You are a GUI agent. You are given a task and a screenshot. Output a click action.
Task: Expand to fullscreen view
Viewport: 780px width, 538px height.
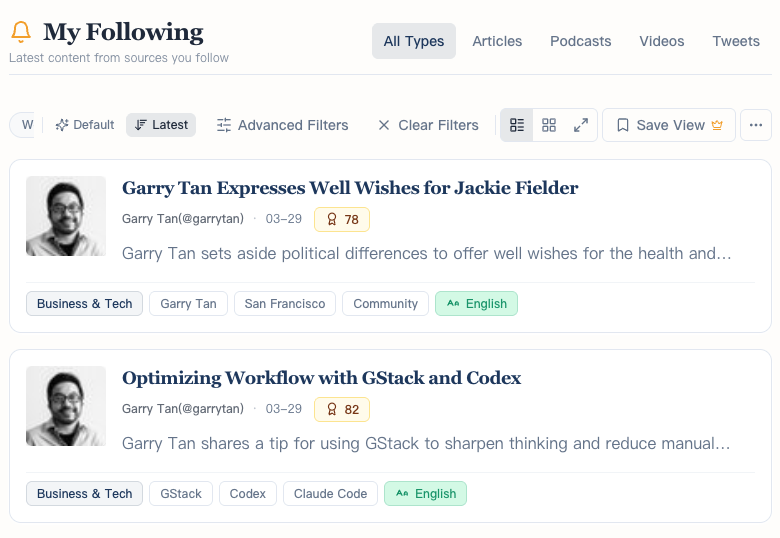point(581,125)
